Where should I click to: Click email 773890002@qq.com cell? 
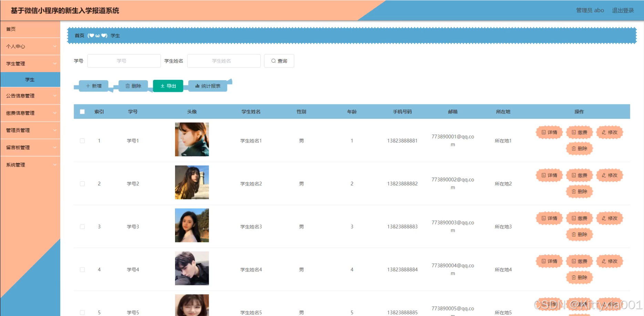click(x=453, y=183)
